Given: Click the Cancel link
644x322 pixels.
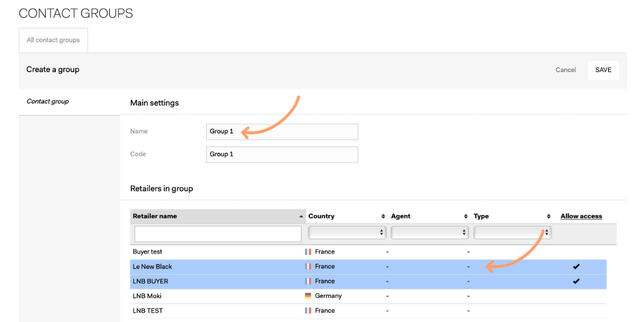Looking at the screenshot, I should tap(566, 70).
